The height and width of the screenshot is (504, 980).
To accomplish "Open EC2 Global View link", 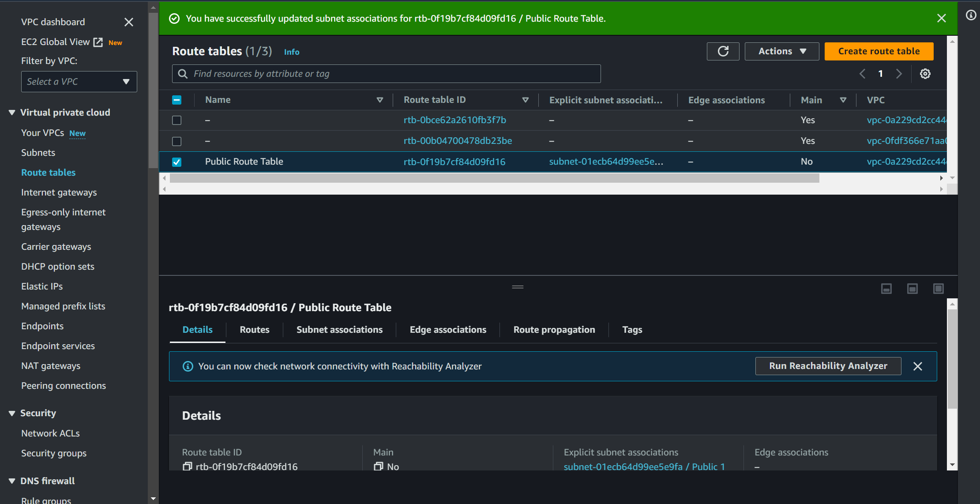I will (56, 42).
